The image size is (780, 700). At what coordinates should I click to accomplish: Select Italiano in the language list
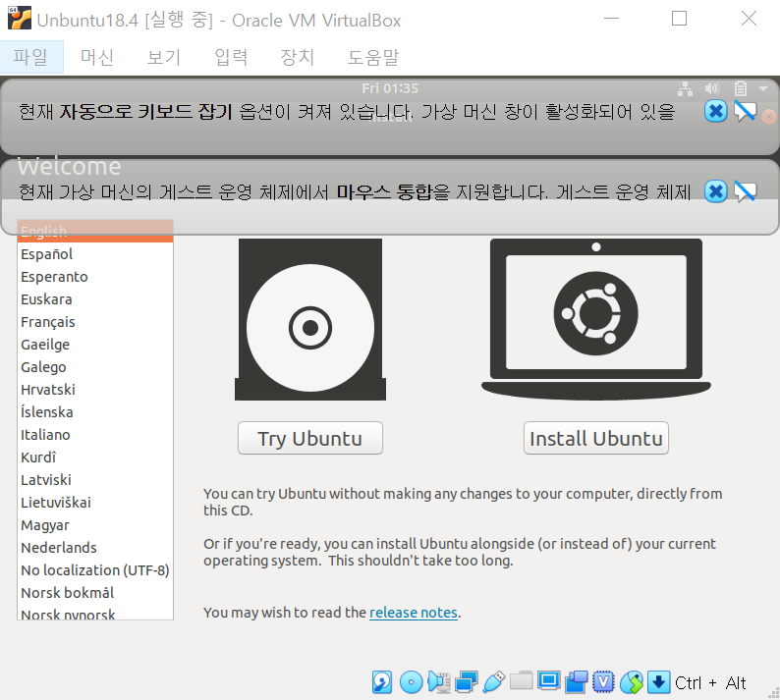tap(95, 435)
